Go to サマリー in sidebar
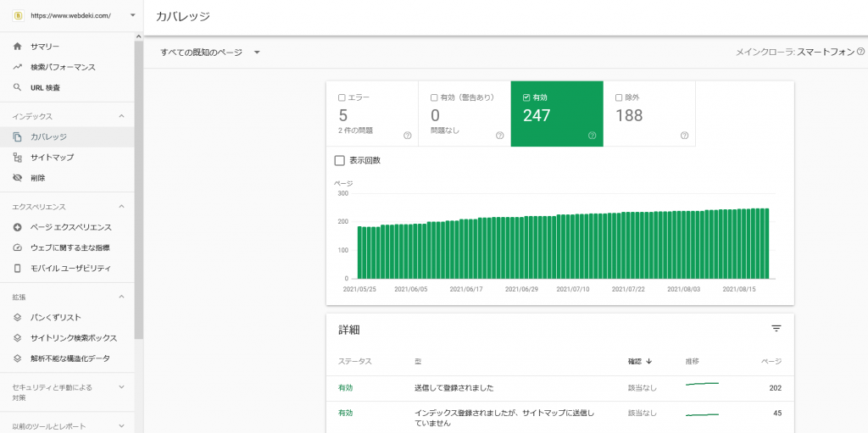868x433 pixels. pos(45,47)
